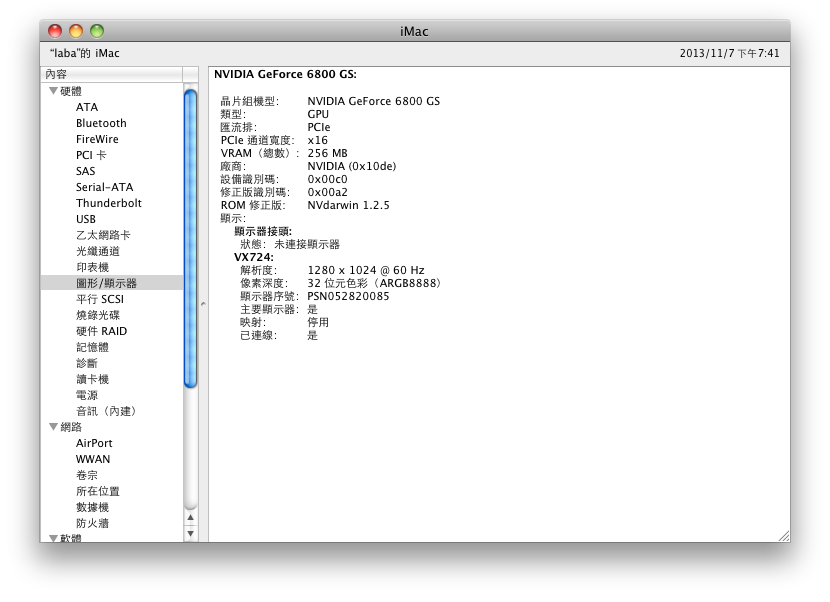Collapse the 軟體 section at the bottom
830x602 pixels.
[x=53, y=538]
